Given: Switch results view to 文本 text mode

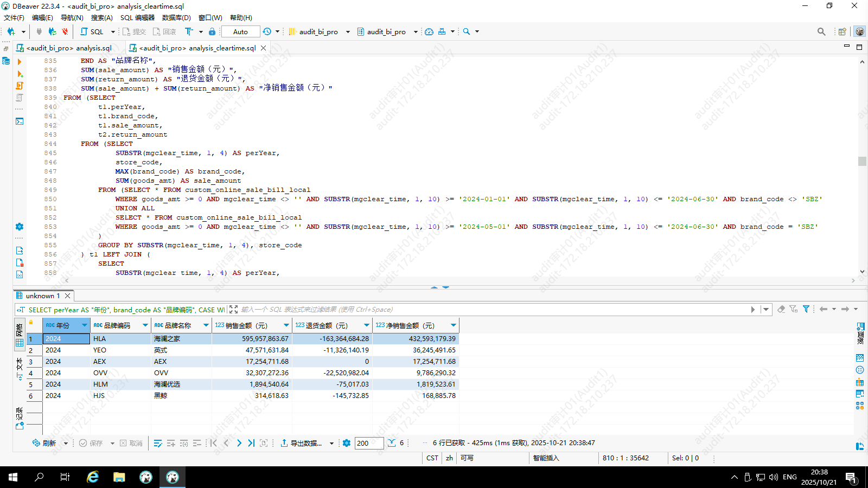Looking at the screenshot, I should coord(20,368).
